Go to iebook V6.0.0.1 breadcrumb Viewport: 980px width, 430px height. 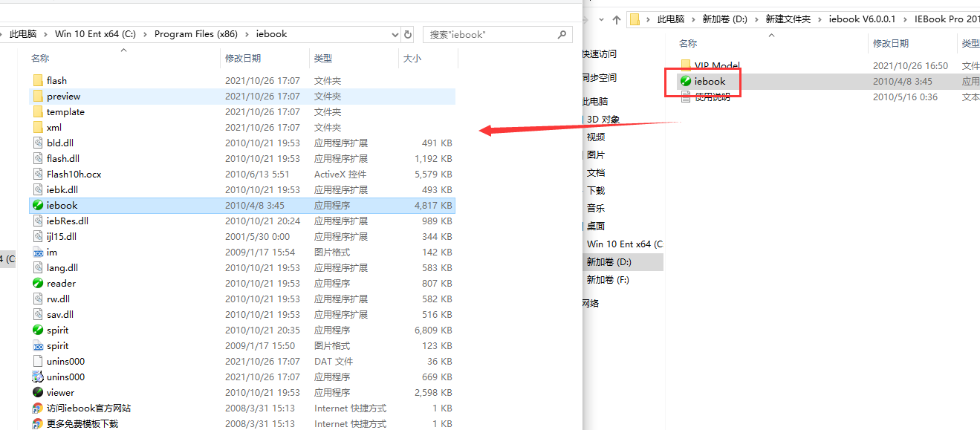point(863,19)
